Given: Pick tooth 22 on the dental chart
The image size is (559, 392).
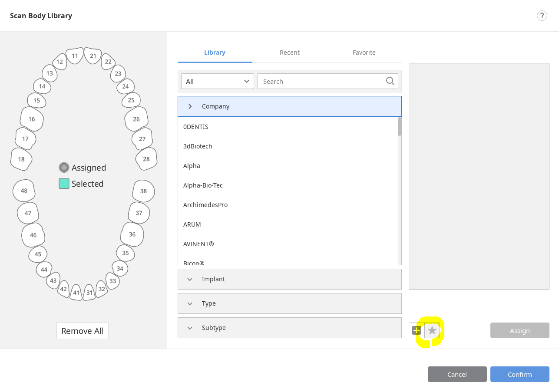Looking at the screenshot, I should pos(108,62).
